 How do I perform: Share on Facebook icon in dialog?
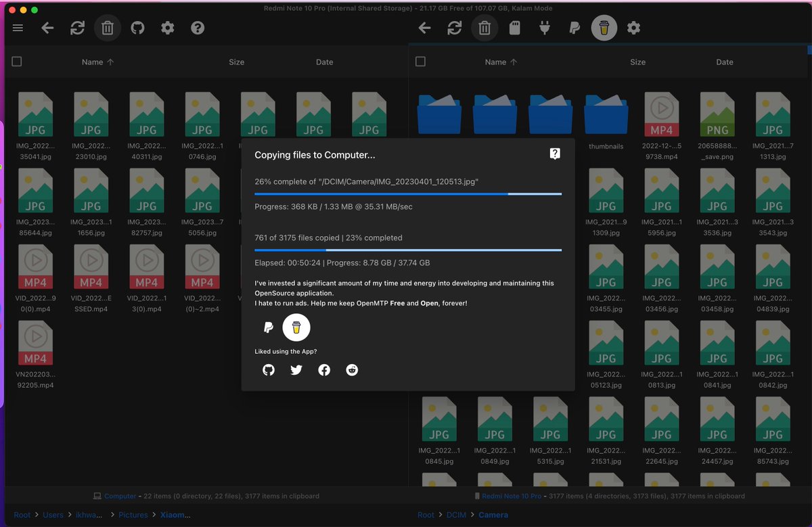pyautogui.click(x=324, y=370)
